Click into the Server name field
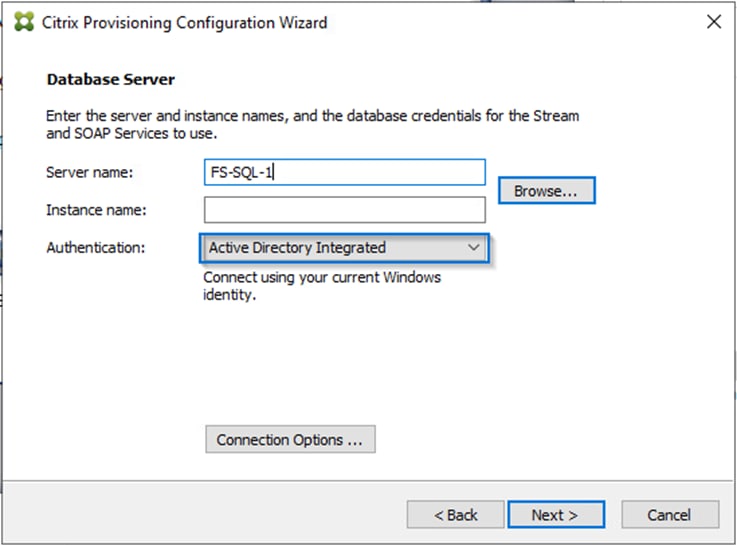The height and width of the screenshot is (546, 737). [345, 172]
